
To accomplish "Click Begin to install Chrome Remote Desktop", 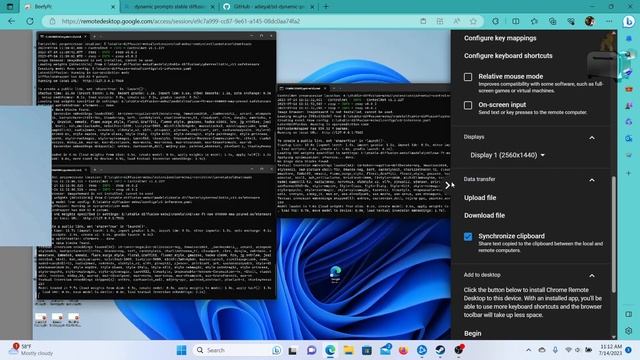I will coord(473,333).
